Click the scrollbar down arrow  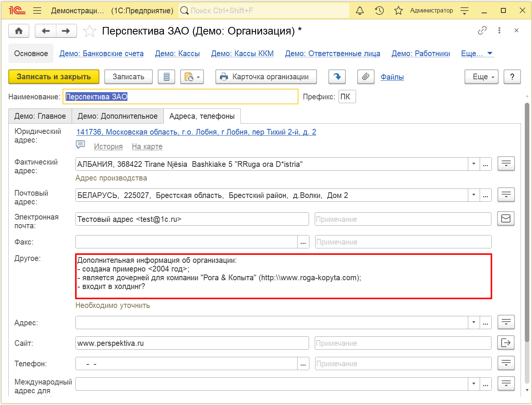[527, 390]
